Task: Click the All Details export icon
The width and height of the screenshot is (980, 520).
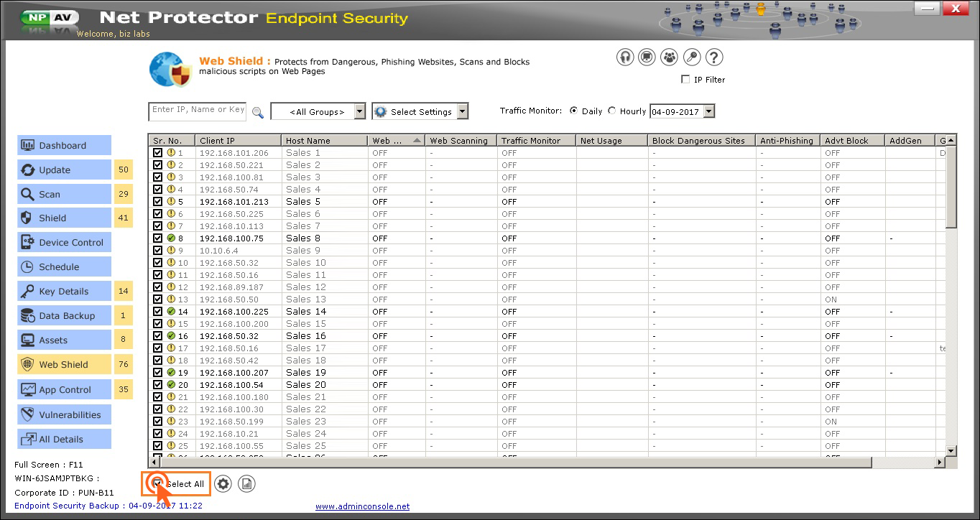Action: [28, 439]
